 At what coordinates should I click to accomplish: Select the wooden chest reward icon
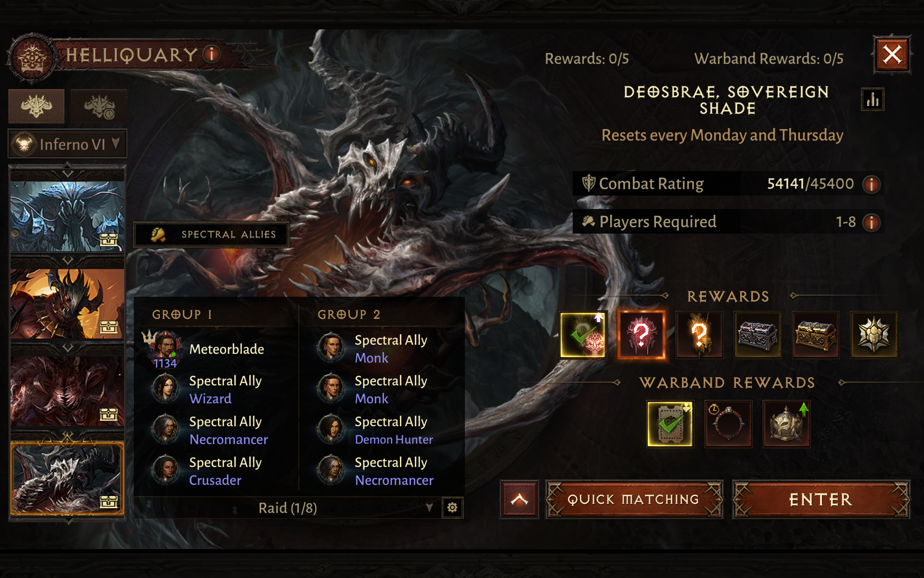pos(816,335)
